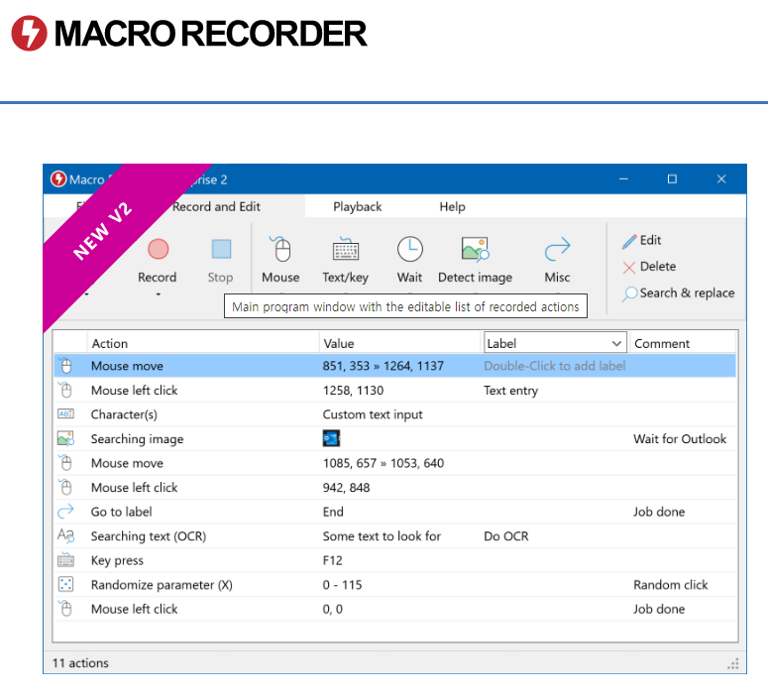Click the Delete button label
Viewport: 768px width, 700px height.
[658, 266]
